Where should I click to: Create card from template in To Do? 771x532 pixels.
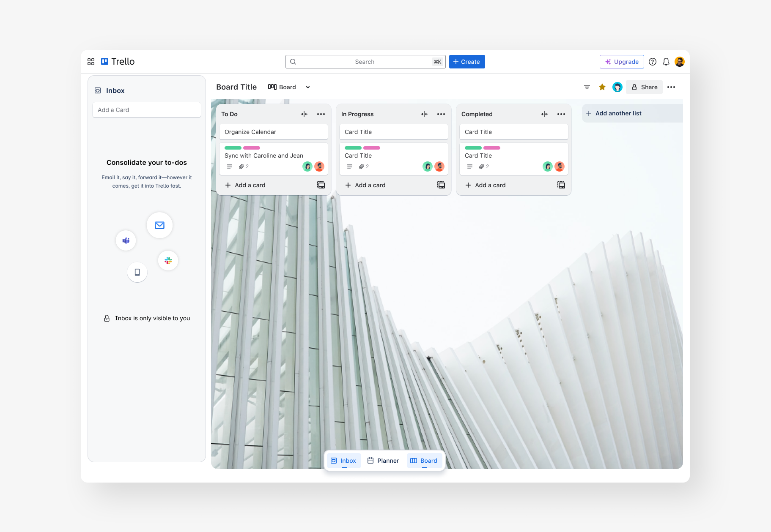pyautogui.click(x=321, y=185)
